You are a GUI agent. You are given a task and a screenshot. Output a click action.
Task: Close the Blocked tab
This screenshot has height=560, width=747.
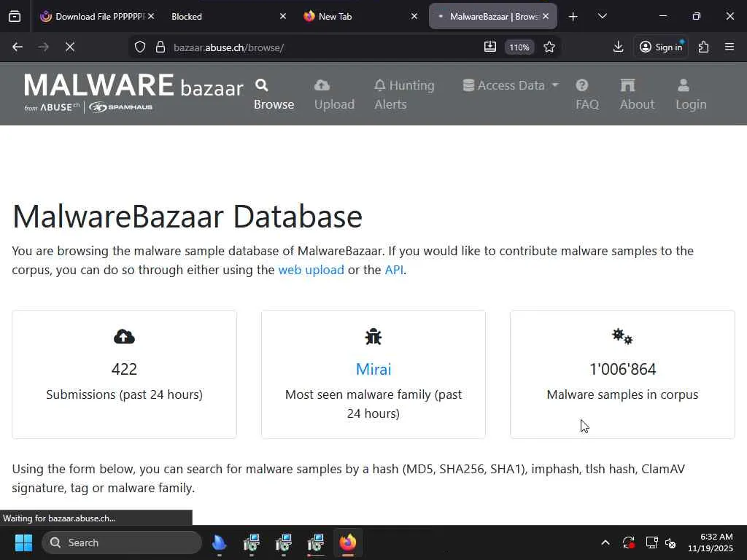point(282,16)
